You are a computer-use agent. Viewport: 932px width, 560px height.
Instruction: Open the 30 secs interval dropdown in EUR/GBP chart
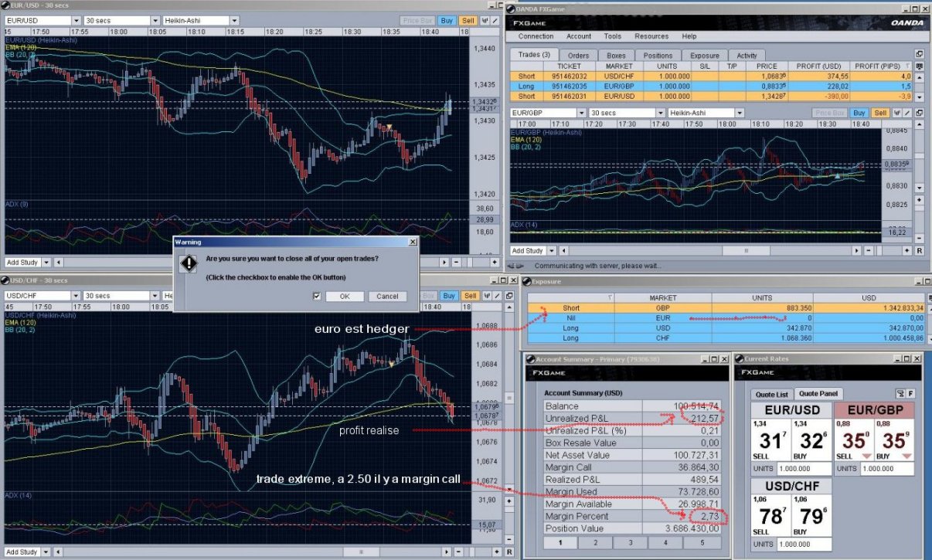(660, 113)
